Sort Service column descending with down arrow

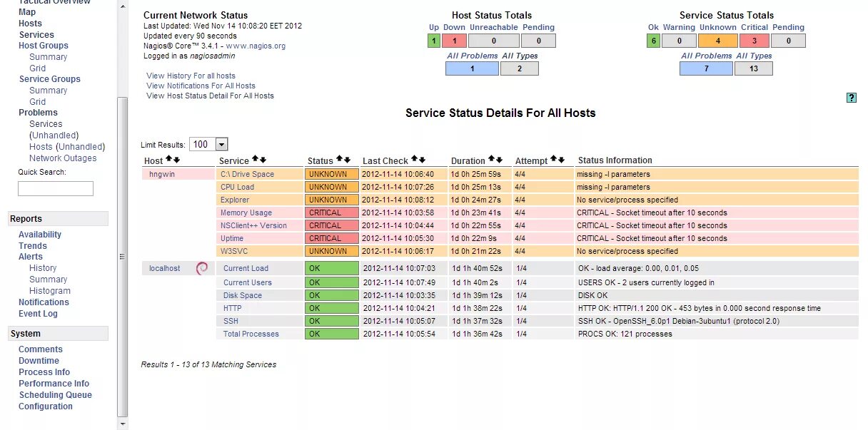(x=262, y=160)
